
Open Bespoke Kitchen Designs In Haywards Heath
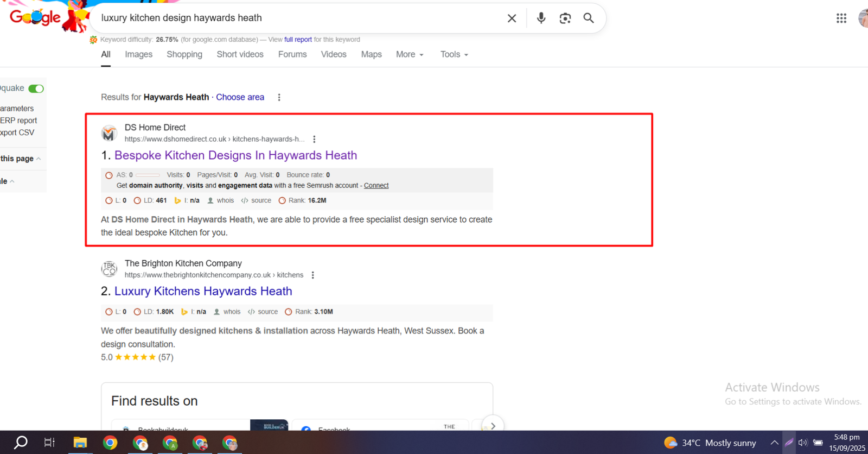(x=235, y=155)
